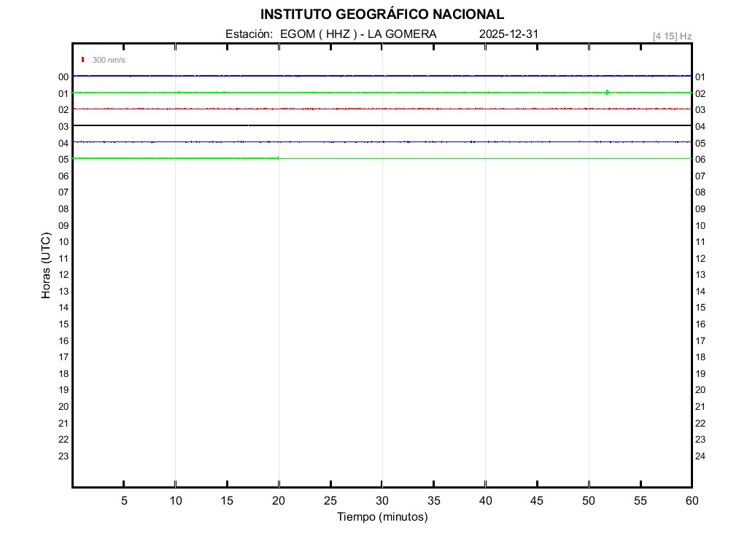Click the 300 nm/s scale text

[109, 60]
